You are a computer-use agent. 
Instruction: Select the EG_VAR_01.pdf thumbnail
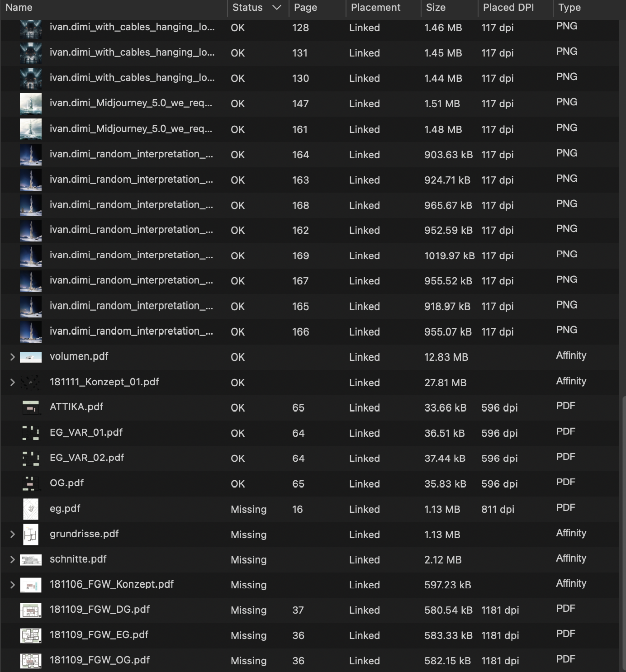[x=31, y=433]
